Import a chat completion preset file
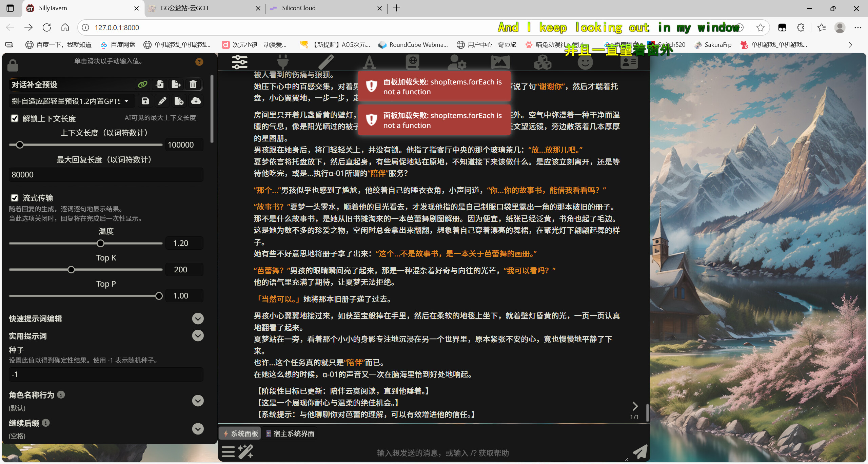The height and width of the screenshot is (464, 868). [x=160, y=84]
